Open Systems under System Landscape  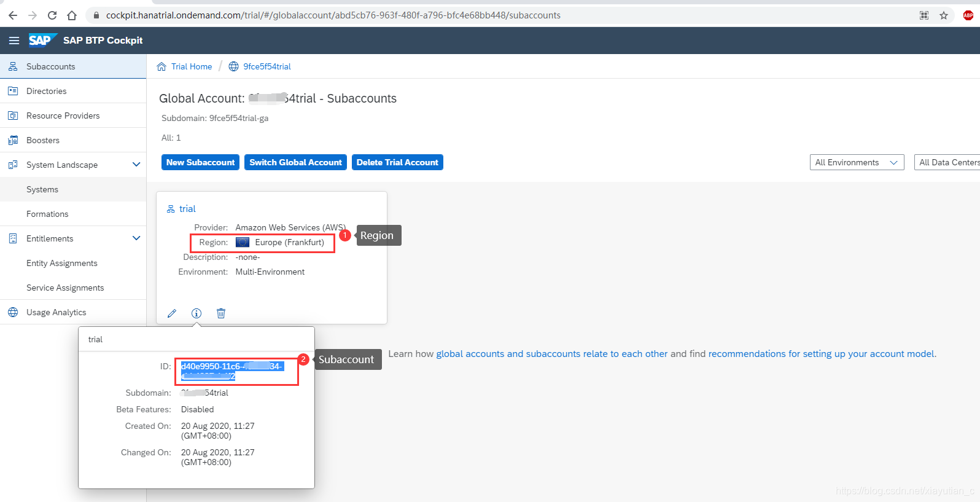pyautogui.click(x=73, y=189)
